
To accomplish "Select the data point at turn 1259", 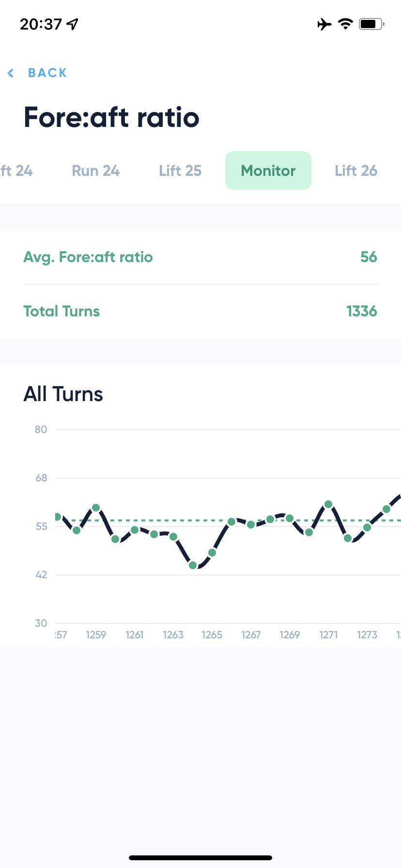I will 96,508.
